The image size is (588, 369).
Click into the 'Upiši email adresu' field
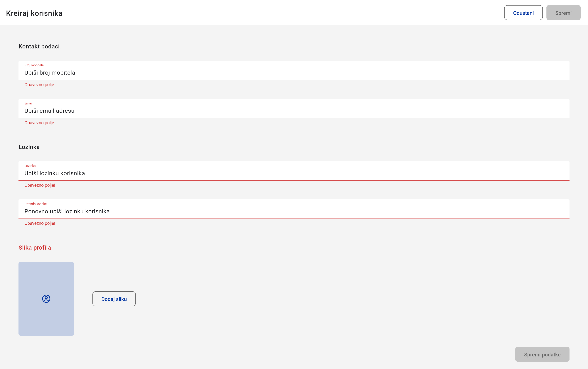pos(294,111)
